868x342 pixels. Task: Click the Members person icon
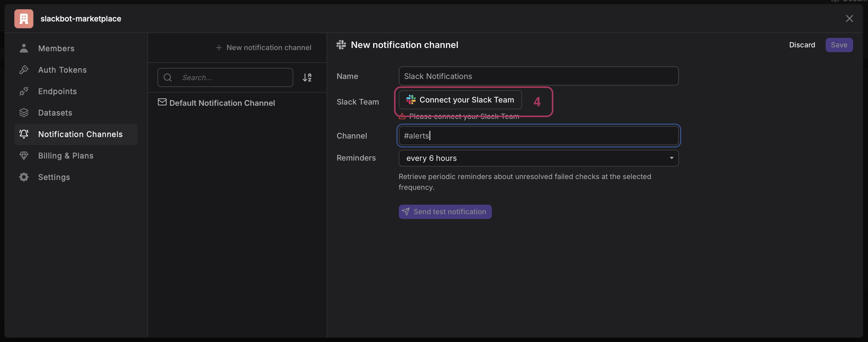[24, 48]
